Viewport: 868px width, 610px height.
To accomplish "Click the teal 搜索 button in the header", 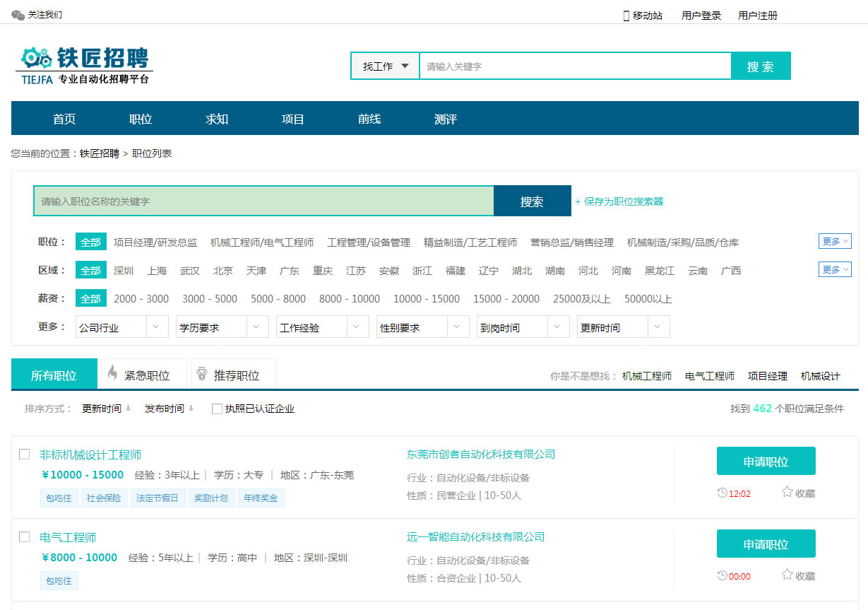I will 761,66.
